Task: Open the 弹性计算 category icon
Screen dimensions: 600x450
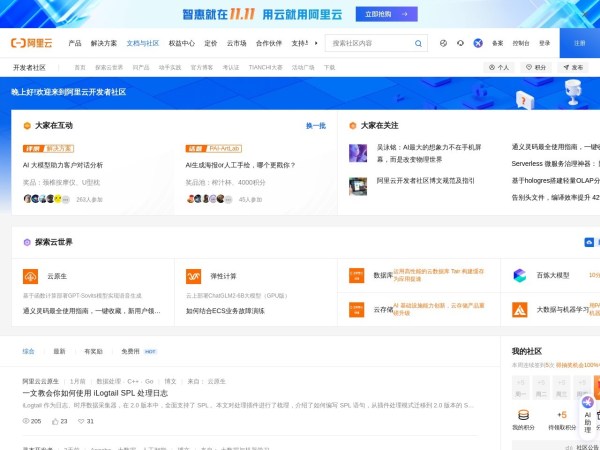Action: [x=194, y=275]
